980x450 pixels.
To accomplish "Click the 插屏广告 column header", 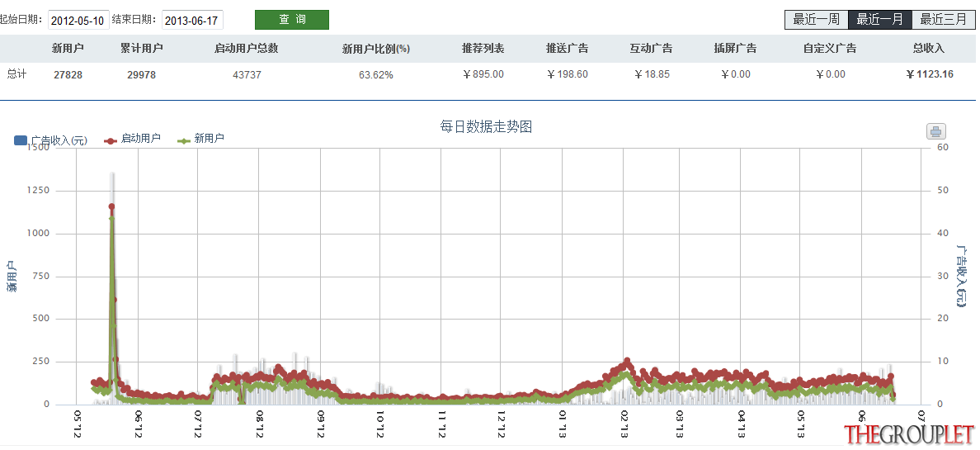I will click(x=735, y=48).
